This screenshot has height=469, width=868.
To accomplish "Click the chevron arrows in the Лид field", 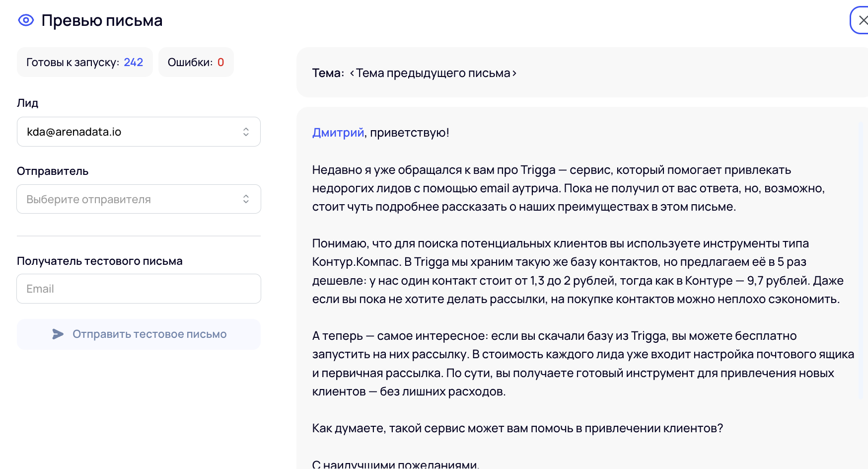I will coord(246,132).
